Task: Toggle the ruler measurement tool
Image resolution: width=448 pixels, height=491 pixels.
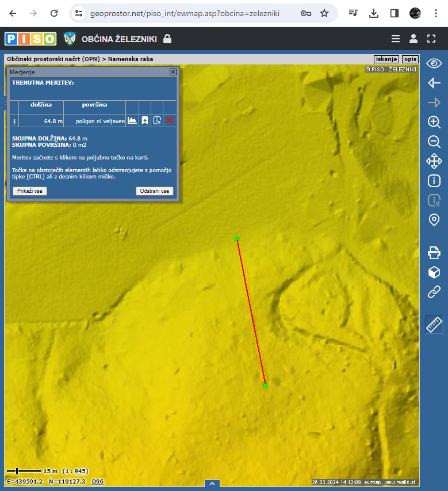Action: (x=434, y=325)
